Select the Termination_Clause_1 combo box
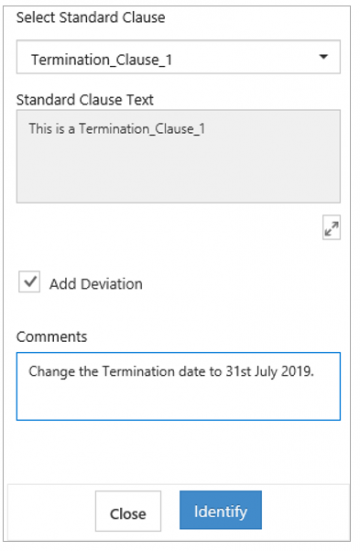The height and width of the screenshot is (551, 360). coord(178,57)
